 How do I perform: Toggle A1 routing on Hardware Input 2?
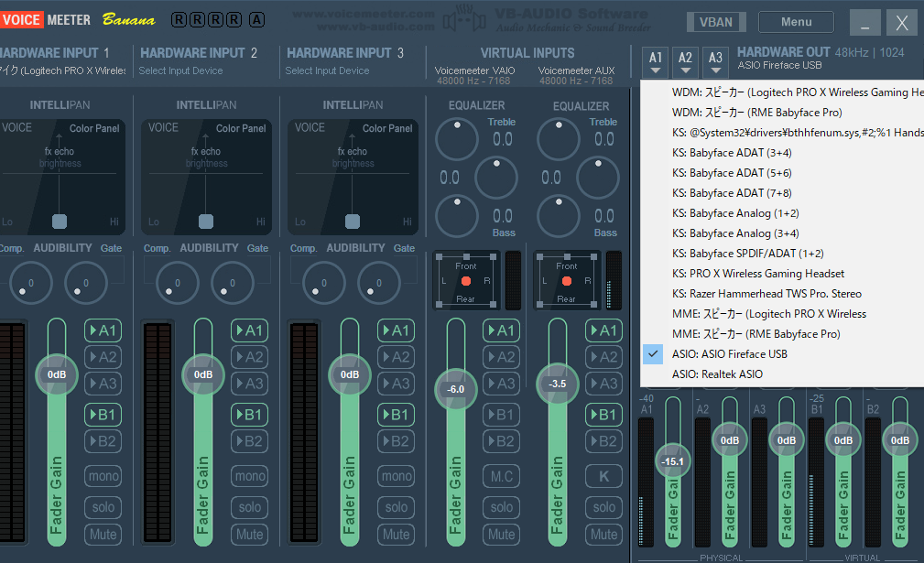tap(249, 330)
